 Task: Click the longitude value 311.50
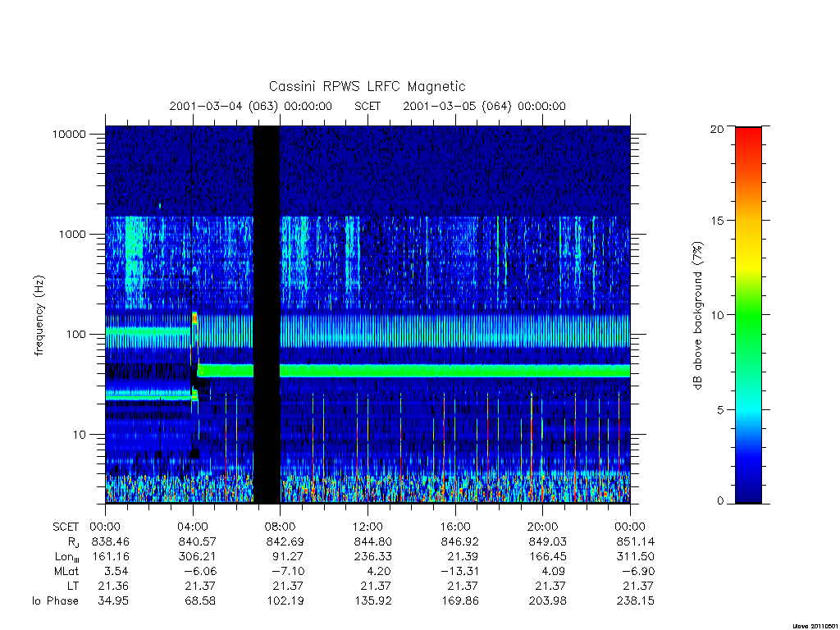pos(636,557)
